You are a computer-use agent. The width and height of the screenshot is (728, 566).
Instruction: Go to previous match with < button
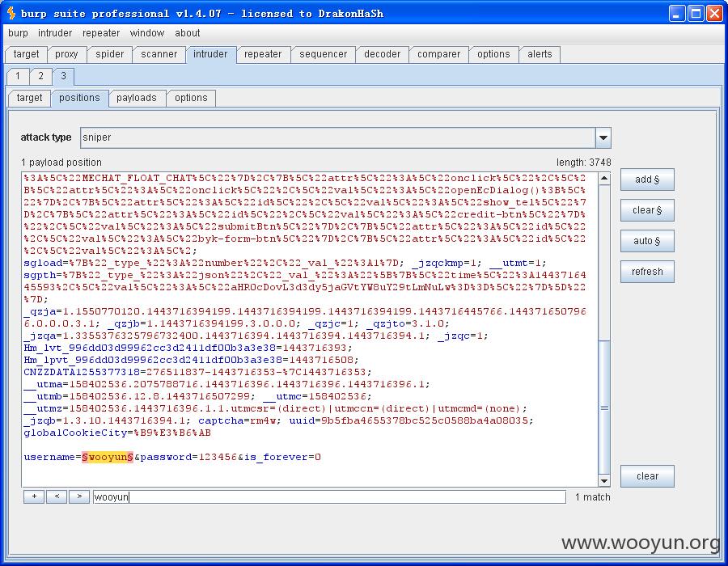point(57,497)
